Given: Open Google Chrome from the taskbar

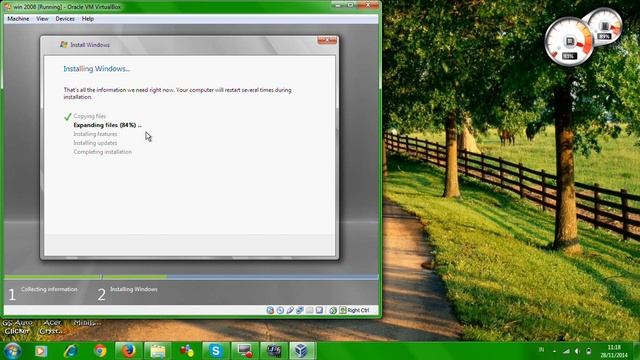Looking at the screenshot, I should (x=100, y=351).
